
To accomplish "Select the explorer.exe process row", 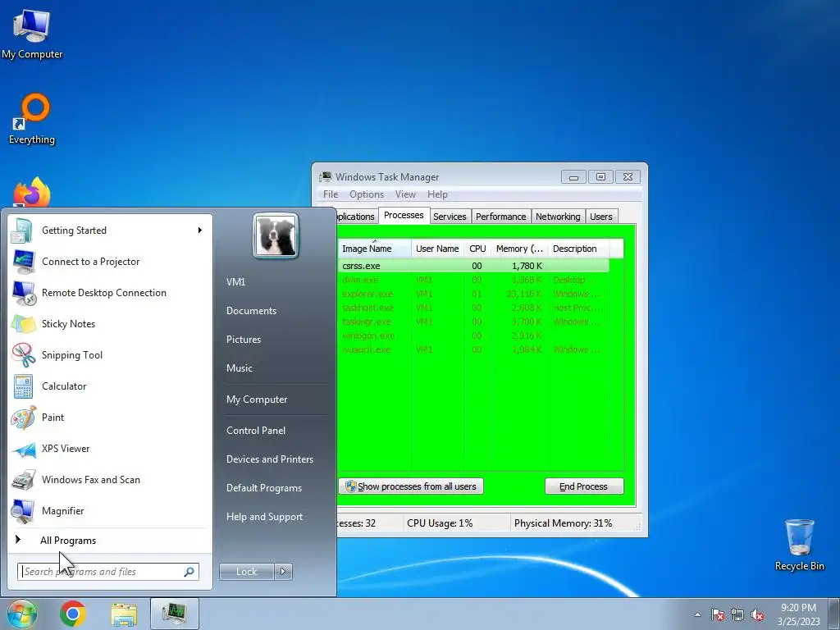I will click(x=473, y=294).
